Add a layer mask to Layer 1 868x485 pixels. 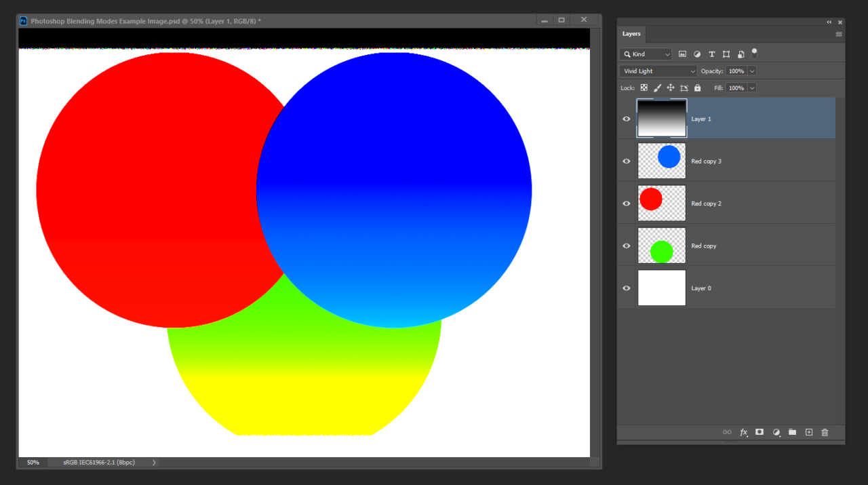click(x=759, y=432)
